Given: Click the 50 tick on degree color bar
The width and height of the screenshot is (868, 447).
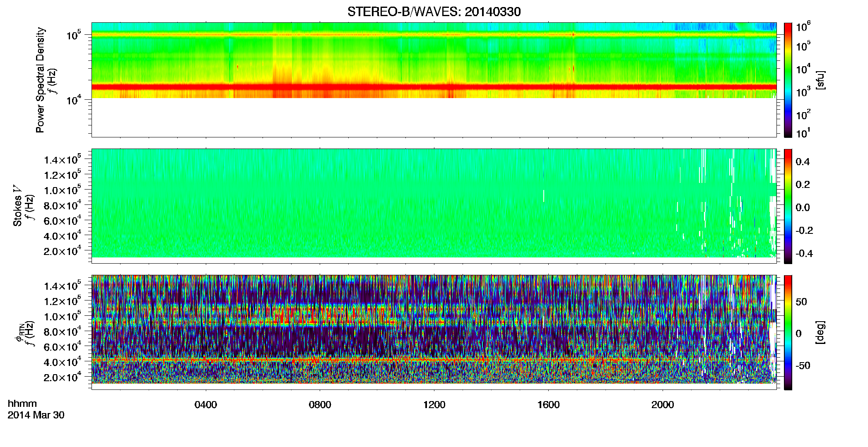Looking at the screenshot, I should (801, 302).
